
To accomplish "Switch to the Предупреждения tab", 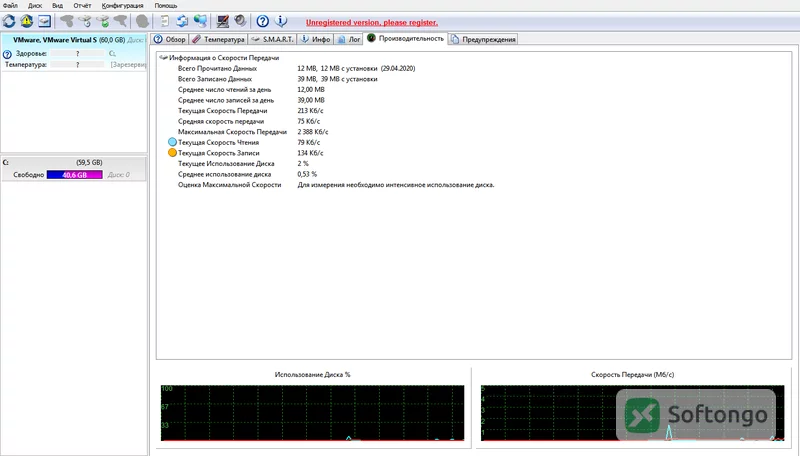I will tap(483, 39).
